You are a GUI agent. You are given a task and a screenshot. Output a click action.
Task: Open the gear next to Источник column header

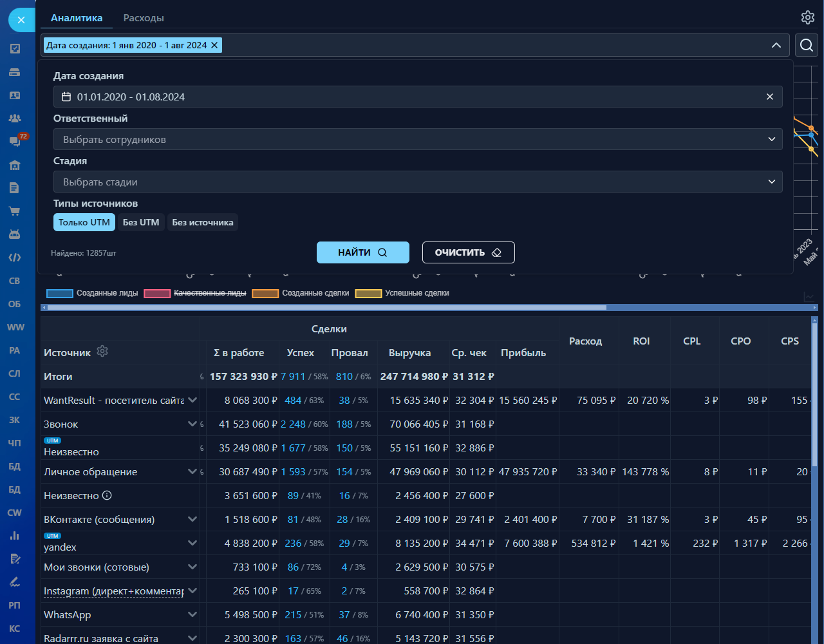click(102, 352)
